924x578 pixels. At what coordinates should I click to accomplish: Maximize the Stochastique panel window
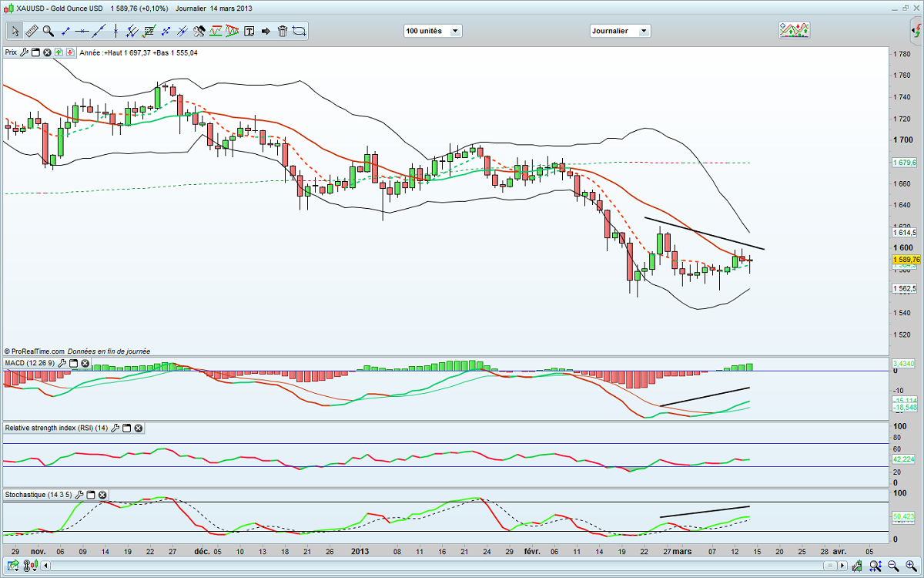90,495
